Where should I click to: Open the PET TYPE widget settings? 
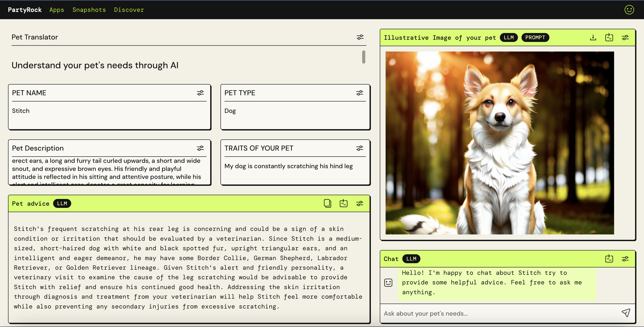click(x=359, y=93)
